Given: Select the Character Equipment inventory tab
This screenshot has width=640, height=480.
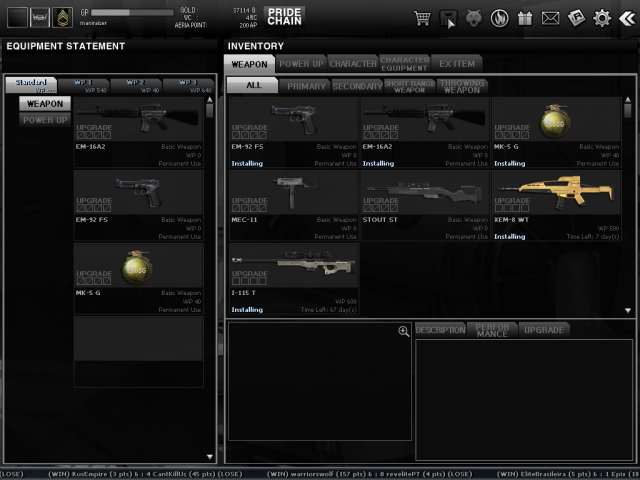Looking at the screenshot, I should (404, 63).
